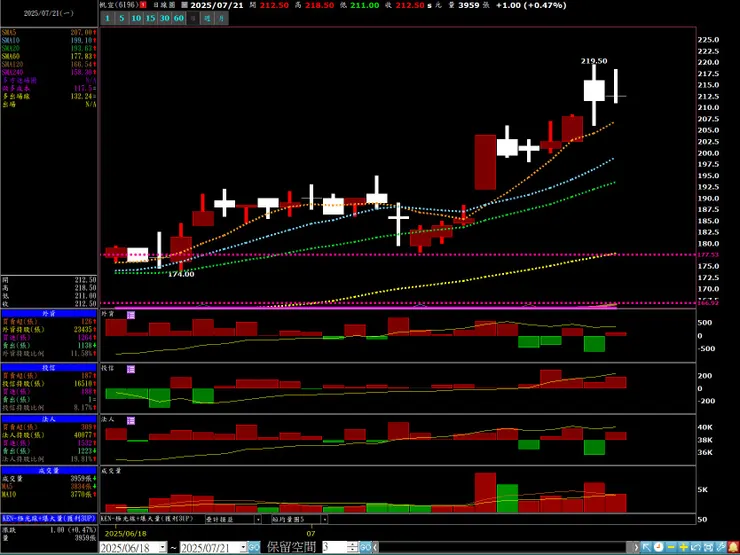Click the red badge beside stock code 6196
The height and width of the screenshot is (555, 740).
[143, 5]
